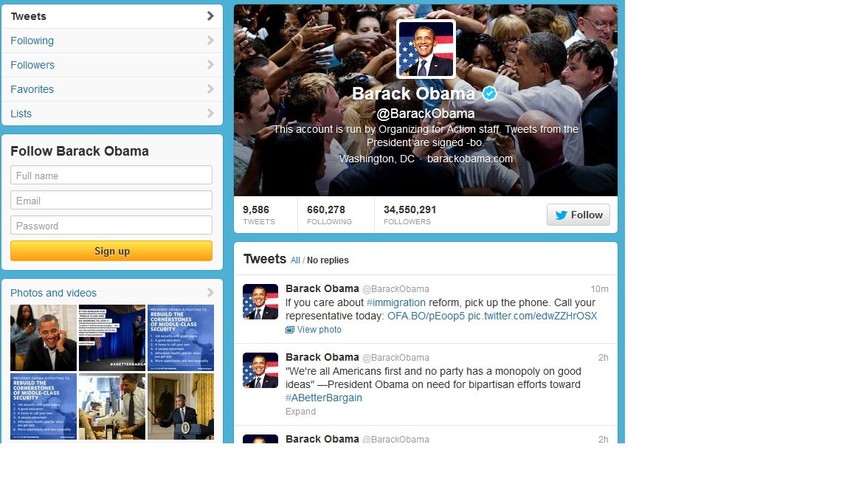Screen dimensions: 850x478
Task: Focus the Password input field
Action: [x=111, y=225]
